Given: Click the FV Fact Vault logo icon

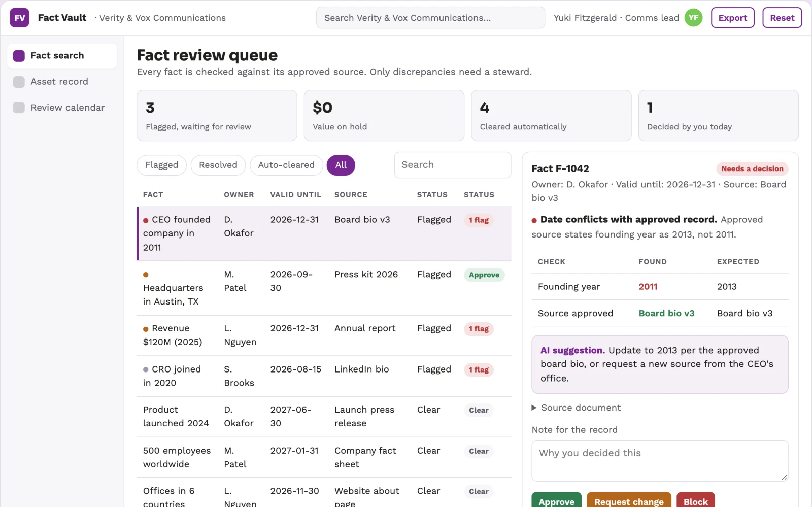Looking at the screenshot, I should [19, 18].
